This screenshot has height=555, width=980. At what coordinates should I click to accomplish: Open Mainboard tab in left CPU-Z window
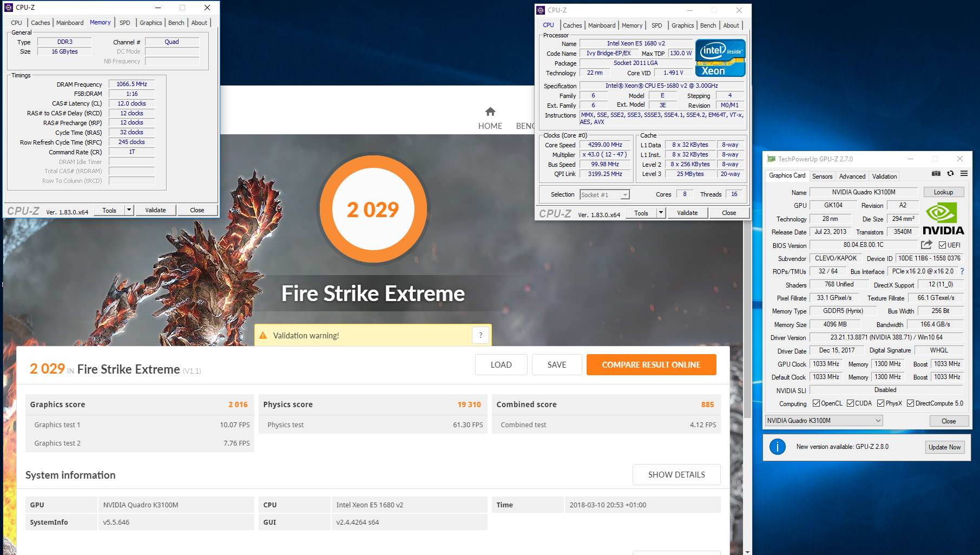[x=70, y=23]
